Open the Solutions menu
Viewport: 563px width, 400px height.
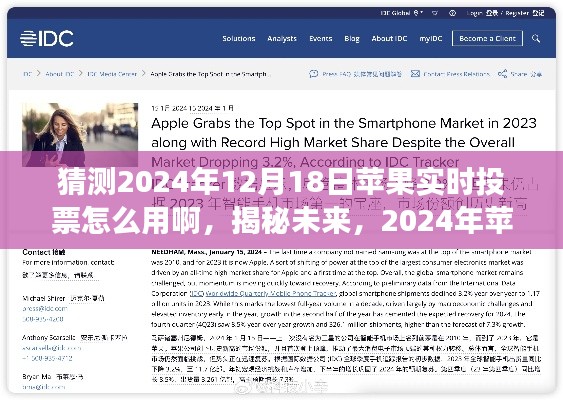click(239, 38)
